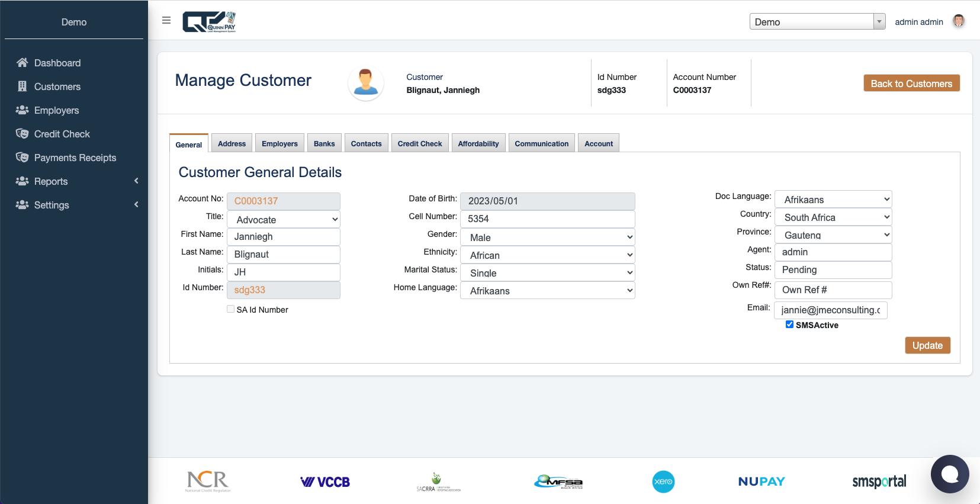
Task: Open the Home Language dropdown
Action: click(x=548, y=290)
